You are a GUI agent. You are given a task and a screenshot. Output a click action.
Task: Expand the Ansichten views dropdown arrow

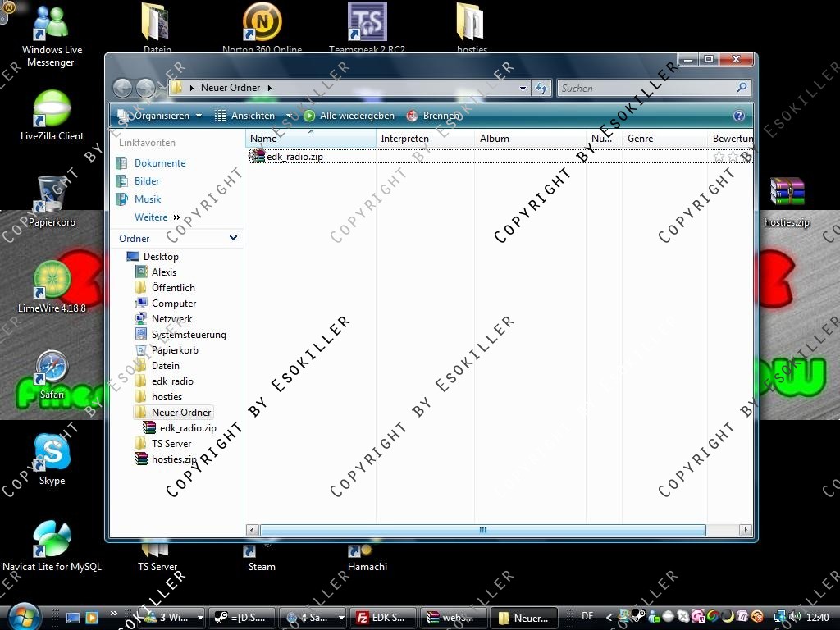pyautogui.click(x=288, y=116)
